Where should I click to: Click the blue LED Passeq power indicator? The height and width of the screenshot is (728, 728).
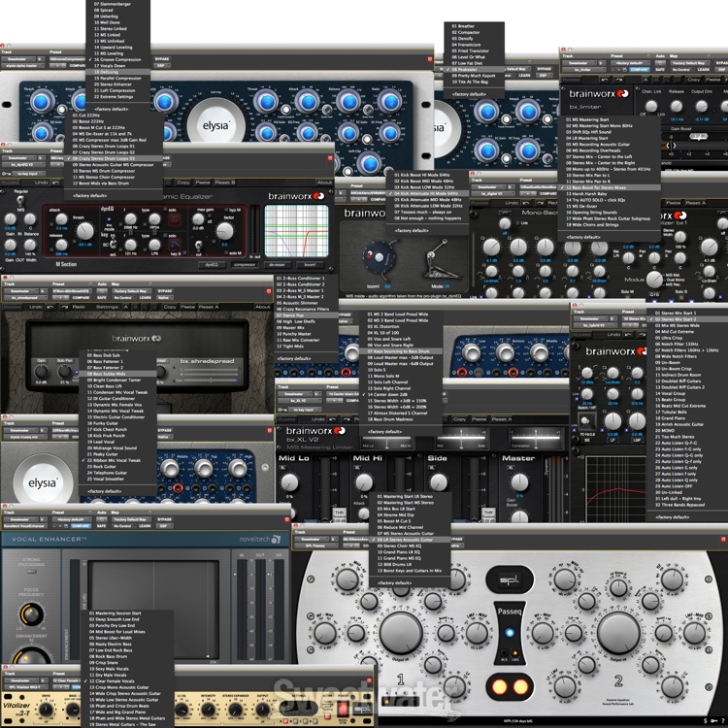coord(510,632)
